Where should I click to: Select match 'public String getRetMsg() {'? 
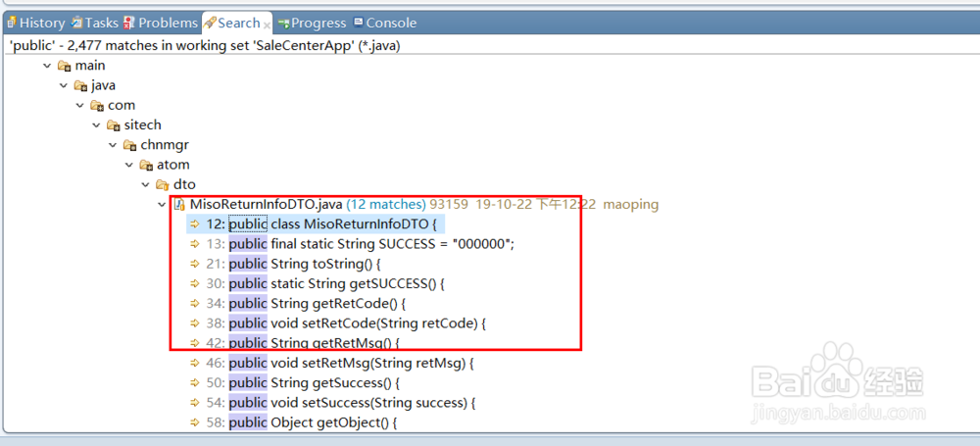point(314,343)
